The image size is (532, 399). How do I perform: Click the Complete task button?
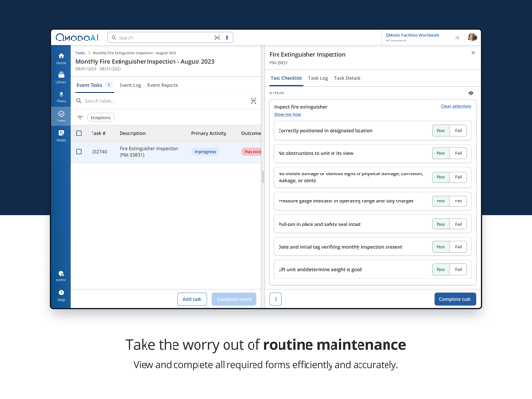[455, 299]
